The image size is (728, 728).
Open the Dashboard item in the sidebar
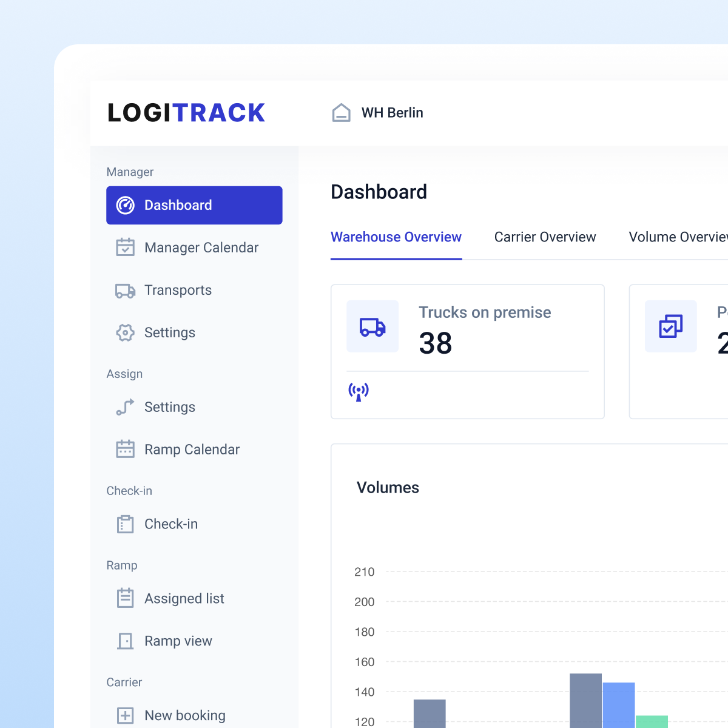(194, 205)
